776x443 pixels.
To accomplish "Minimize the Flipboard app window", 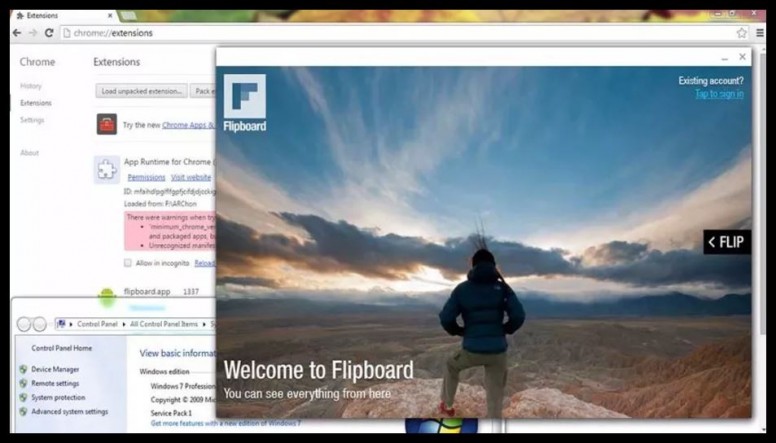I will tap(725, 58).
